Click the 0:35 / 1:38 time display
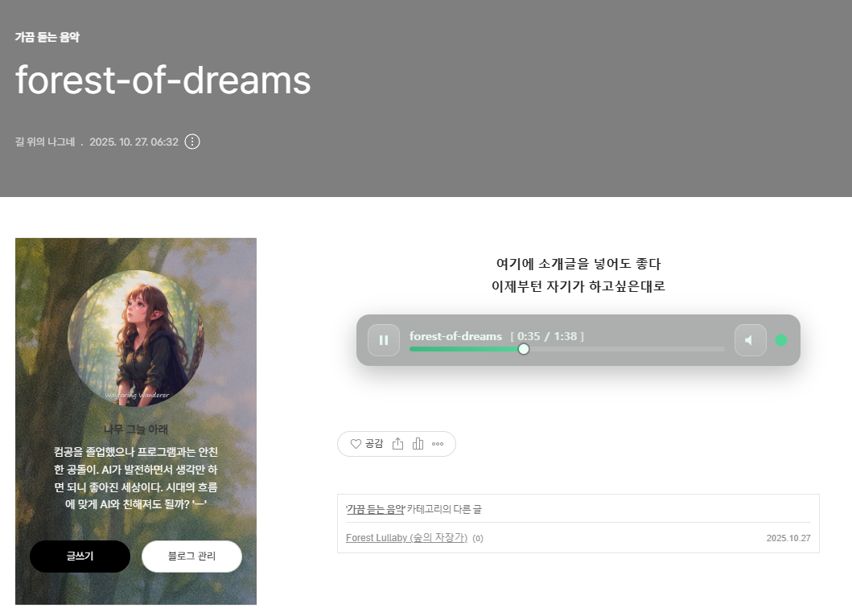Image resolution: width=852 pixels, height=616 pixels. pos(547,336)
